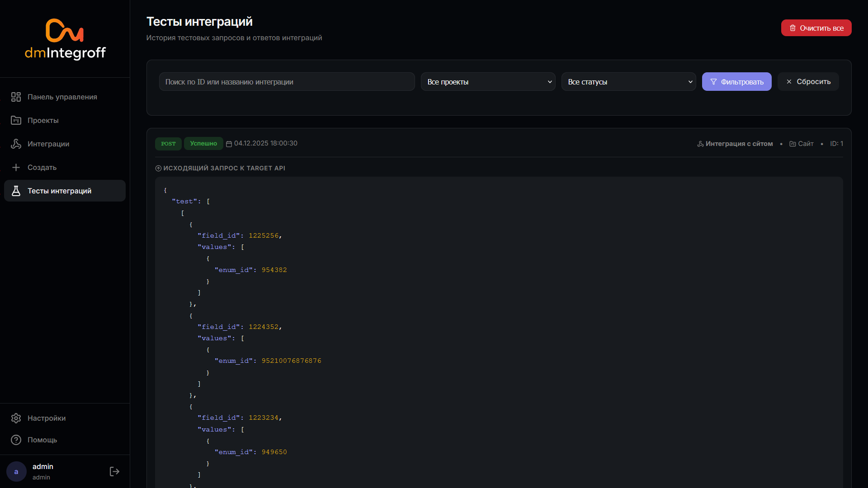The image size is (868, 488).
Task: Click the dashboard grid icon
Action: (16, 97)
